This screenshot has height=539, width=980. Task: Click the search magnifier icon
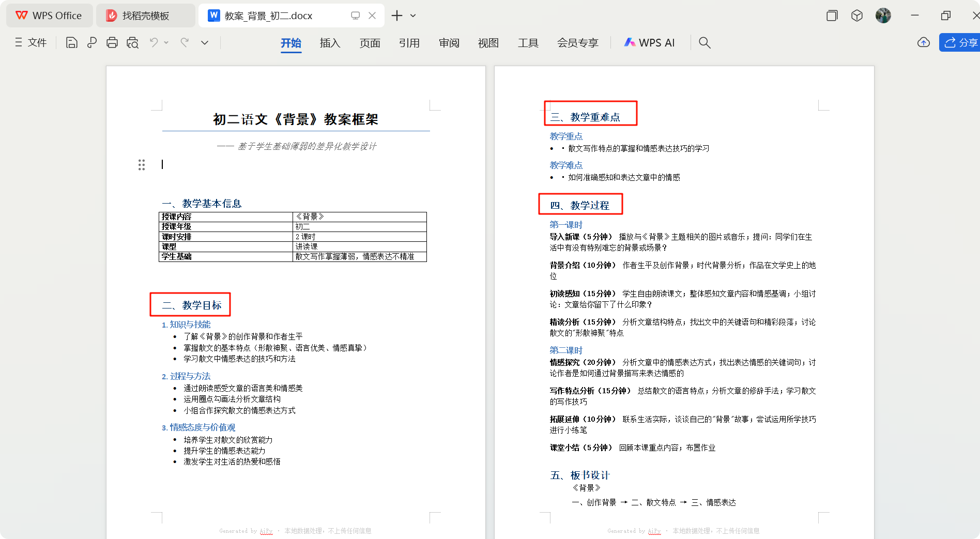coord(705,42)
